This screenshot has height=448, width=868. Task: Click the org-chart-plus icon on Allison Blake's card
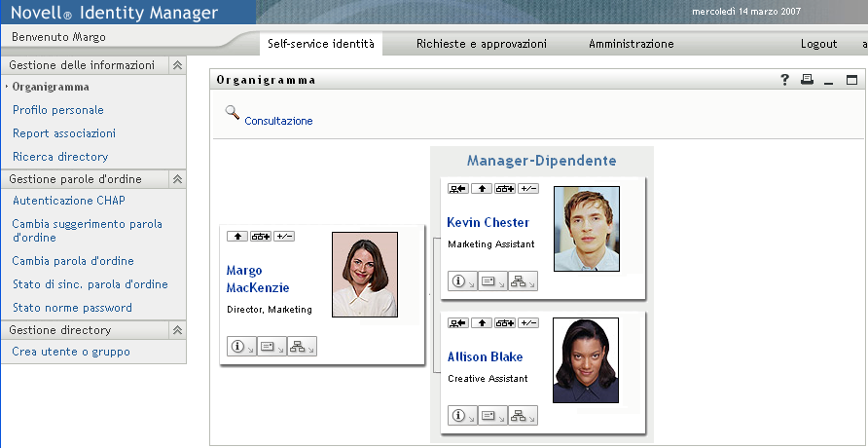point(505,322)
